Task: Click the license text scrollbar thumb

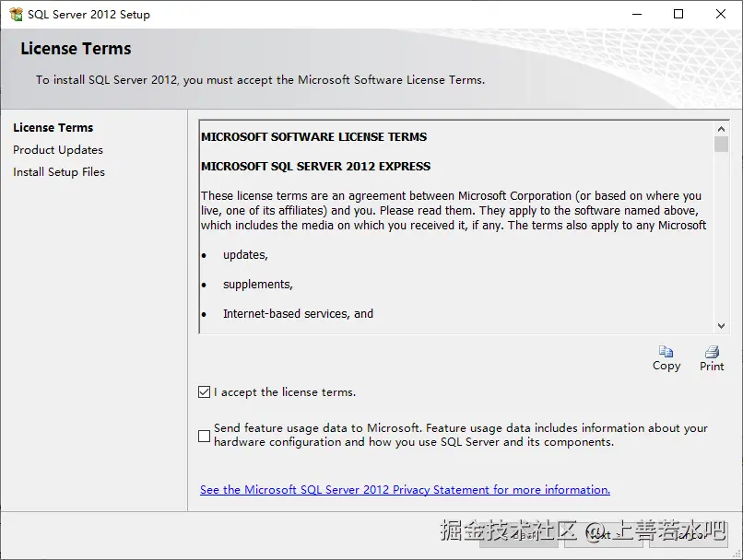Action: click(x=721, y=145)
